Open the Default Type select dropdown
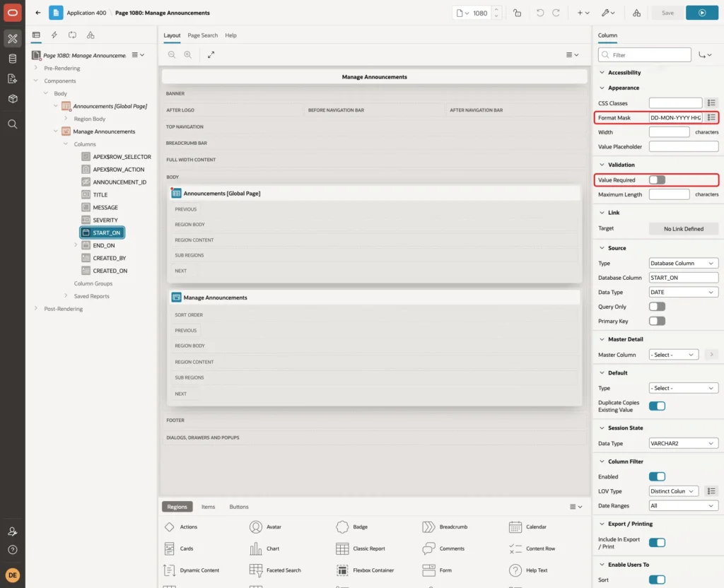Screen dimensions: 724x588 tap(684, 388)
